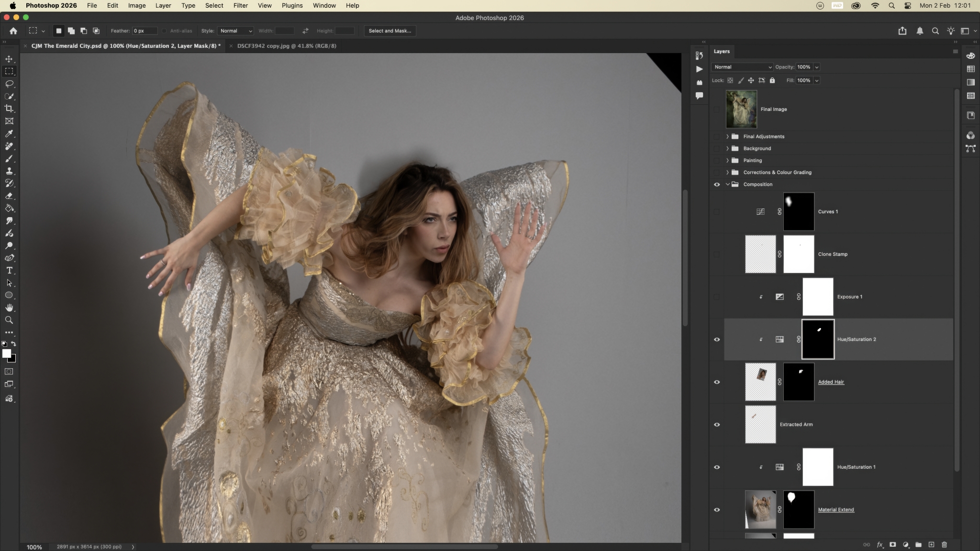
Task: Expand the Final Adjustments group
Action: [727, 136]
